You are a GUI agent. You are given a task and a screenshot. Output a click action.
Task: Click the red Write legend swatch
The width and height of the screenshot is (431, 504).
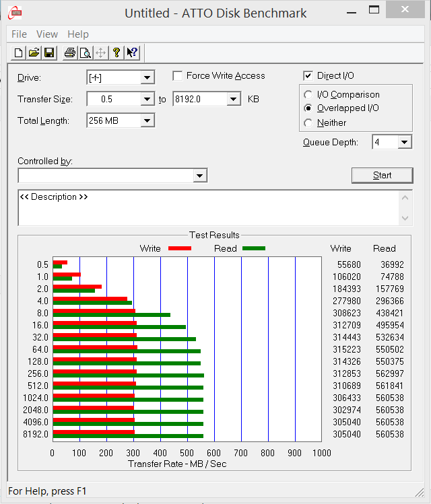tap(180, 248)
